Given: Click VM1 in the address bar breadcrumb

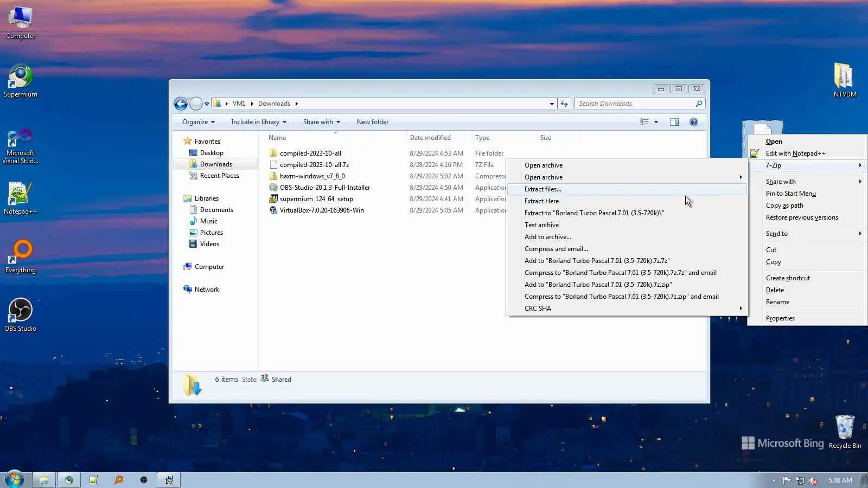Looking at the screenshot, I should (239, 104).
